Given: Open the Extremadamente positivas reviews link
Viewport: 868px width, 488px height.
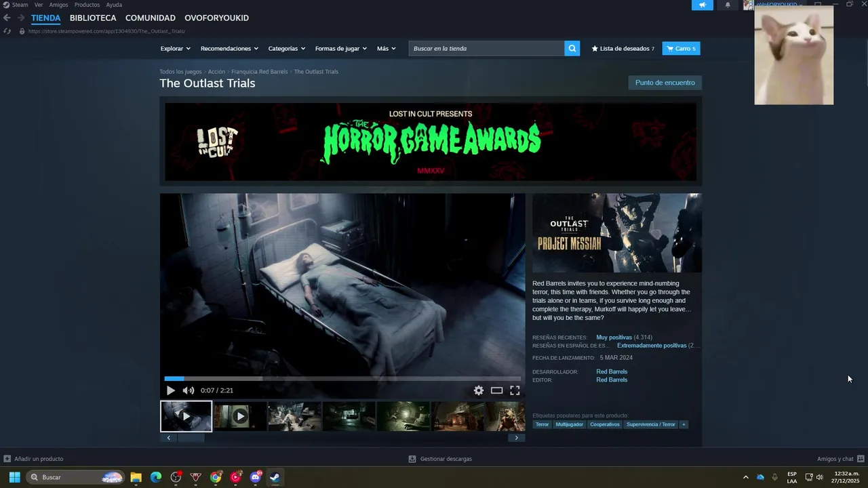Looking at the screenshot, I should click(x=652, y=346).
